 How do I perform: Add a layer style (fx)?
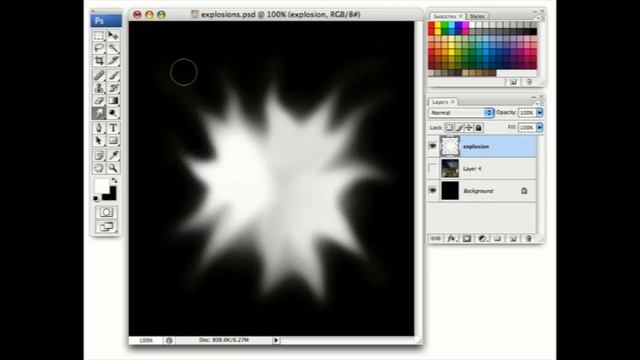[451, 238]
